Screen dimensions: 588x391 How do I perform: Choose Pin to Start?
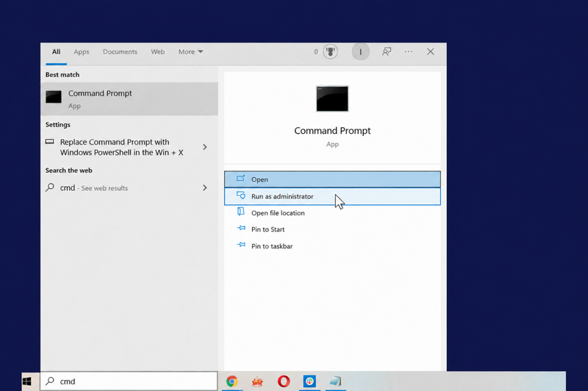coord(333,229)
